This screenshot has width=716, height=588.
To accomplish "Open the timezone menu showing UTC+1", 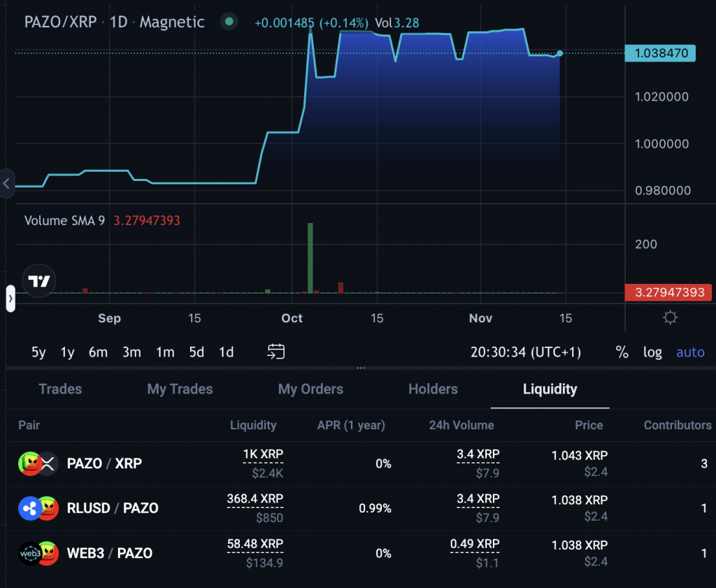I will 526,352.
